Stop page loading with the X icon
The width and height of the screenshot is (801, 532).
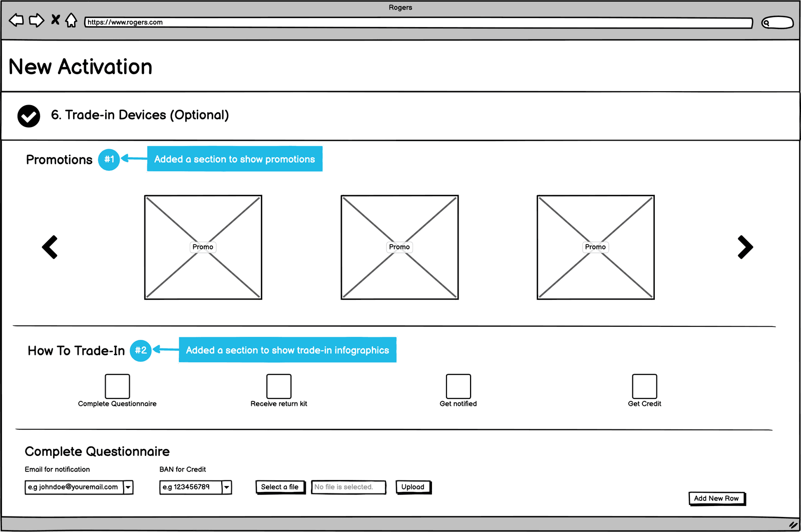(56, 20)
